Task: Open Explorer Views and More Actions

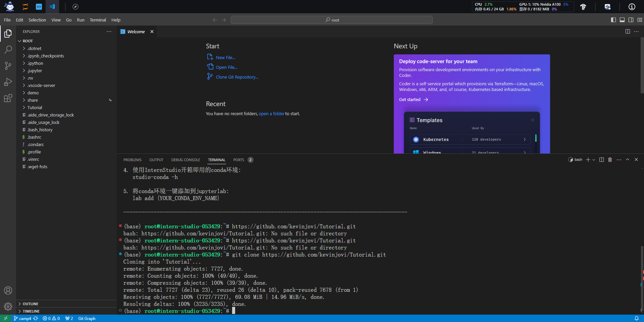Action: tap(109, 32)
